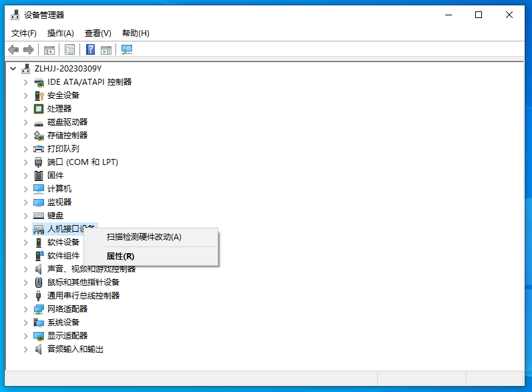The width and height of the screenshot is (532, 392).
Task: Click the forward arrow in toolbar
Action: 29,49
